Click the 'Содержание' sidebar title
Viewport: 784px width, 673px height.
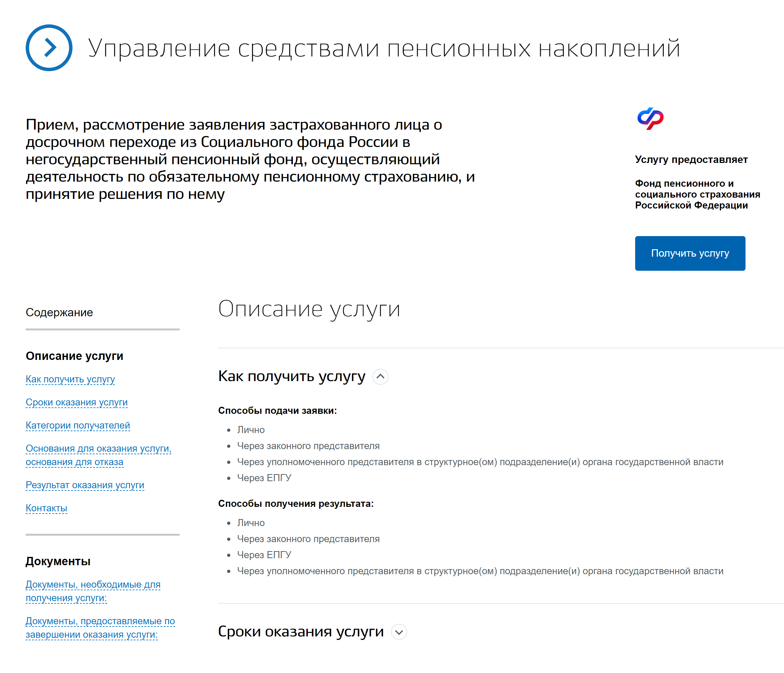click(x=59, y=312)
